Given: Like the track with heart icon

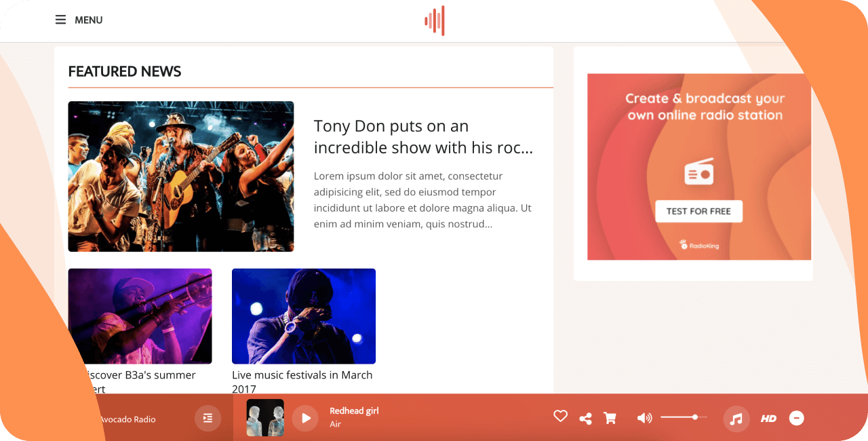Looking at the screenshot, I should 560,417.
